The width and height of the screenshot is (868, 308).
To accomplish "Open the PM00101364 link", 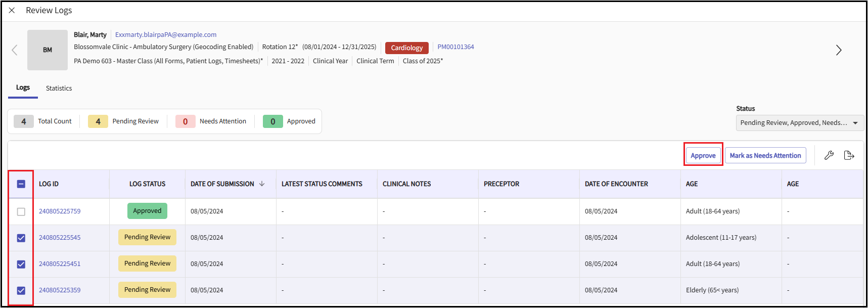I will coord(455,47).
